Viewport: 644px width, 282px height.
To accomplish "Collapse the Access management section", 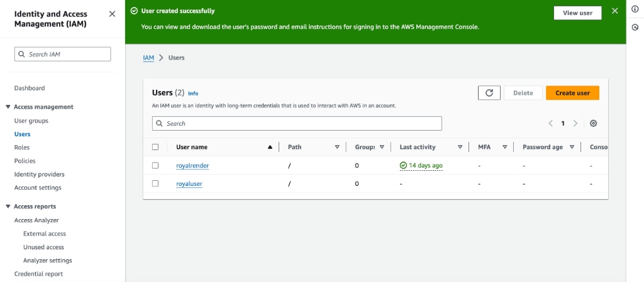I will [x=8, y=107].
